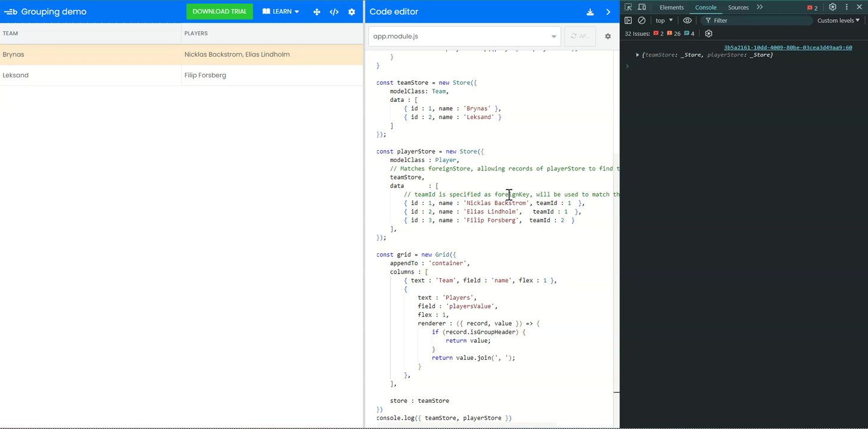Click the Apply refresh button in code editor
Image resolution: width=868 pixels, height=429 pixels.
580,36
